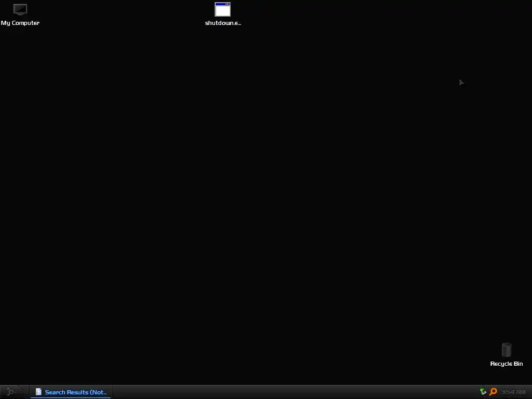
Task: Select the shutdown.e... shortcut icon
Action: point(222,9)
